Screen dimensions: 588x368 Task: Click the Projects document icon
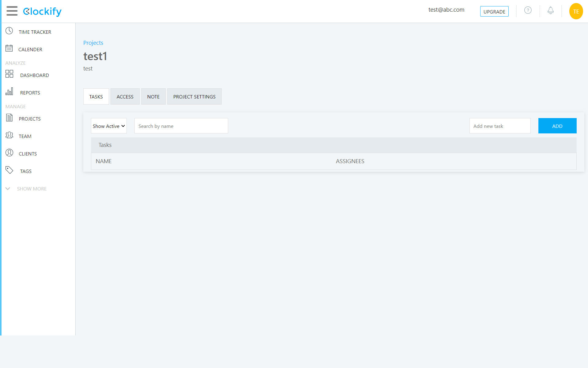pyautogui.click(x=9, y=118)
